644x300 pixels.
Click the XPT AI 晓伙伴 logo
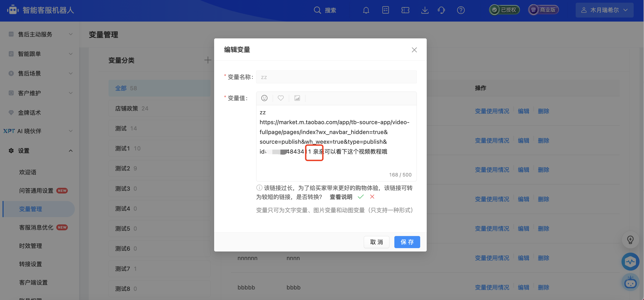click(x=9, y=131)
